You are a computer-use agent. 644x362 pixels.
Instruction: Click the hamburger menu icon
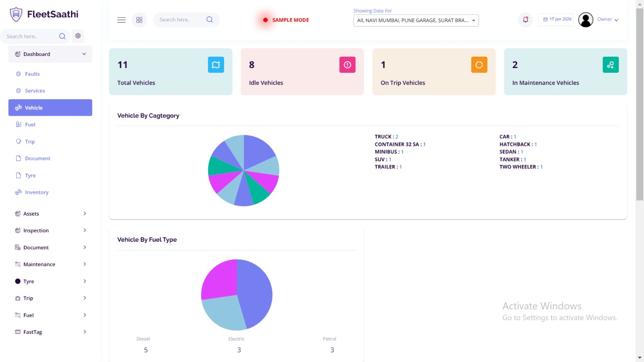[x=122, y=20]
